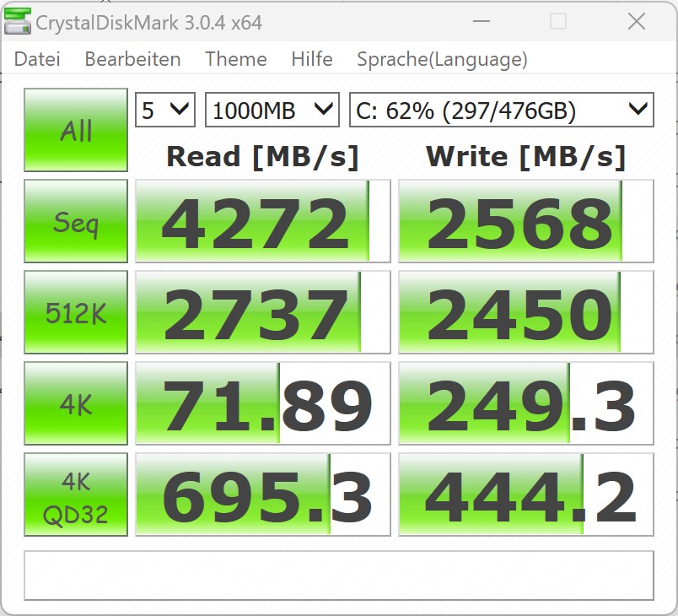Expand the drive selector C: 62% dropdown

coord(502,110)
